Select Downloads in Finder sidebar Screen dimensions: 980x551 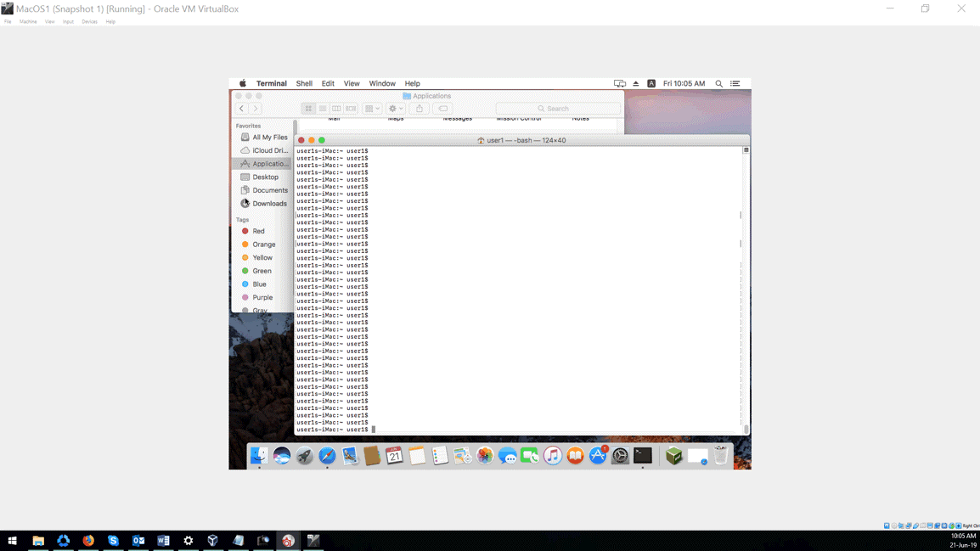click(x=263, y=204)
